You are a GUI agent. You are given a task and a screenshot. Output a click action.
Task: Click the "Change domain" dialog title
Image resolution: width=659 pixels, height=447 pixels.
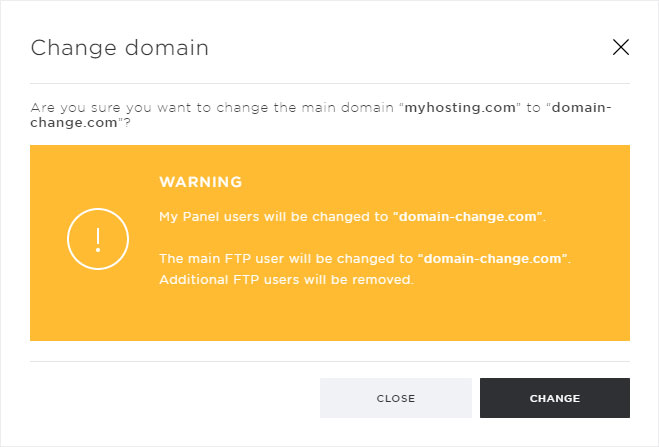[x=119, y=48]
